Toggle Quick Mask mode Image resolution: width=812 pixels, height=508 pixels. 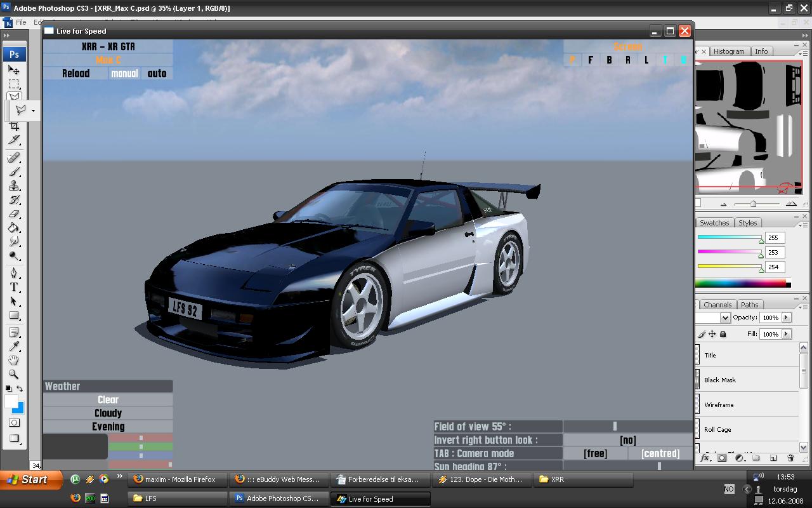click(14, 422)
